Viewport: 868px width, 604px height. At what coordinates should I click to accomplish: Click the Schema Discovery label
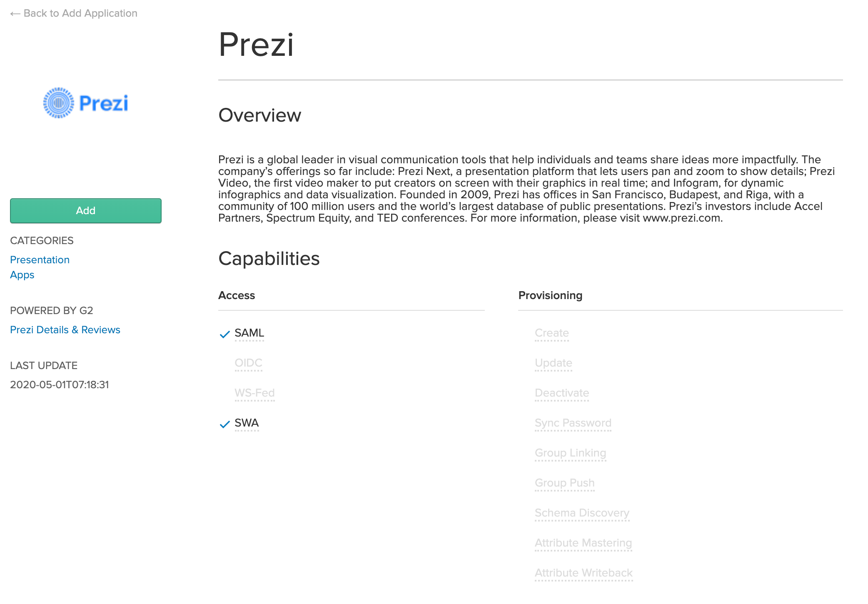point(581,513)
